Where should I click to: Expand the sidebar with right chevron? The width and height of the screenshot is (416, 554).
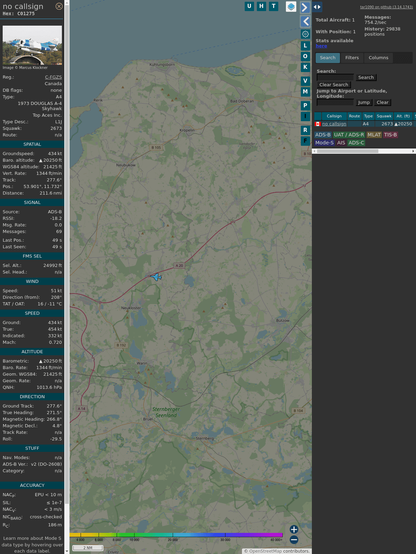[305, 7]
